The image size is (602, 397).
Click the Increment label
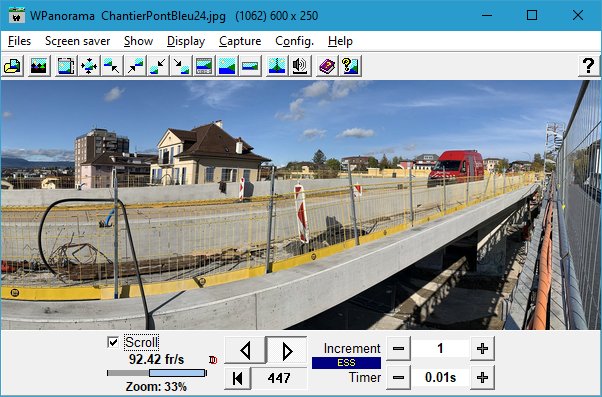coord(352,348)
